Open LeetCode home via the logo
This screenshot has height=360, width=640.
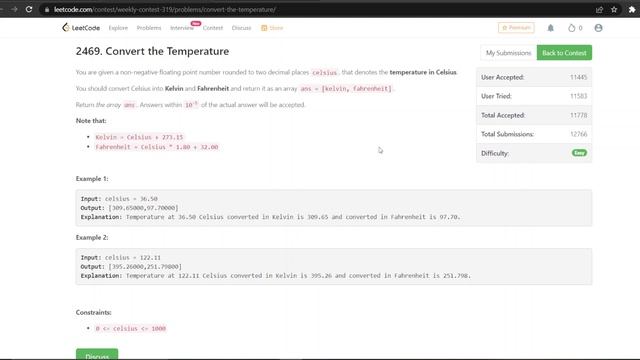81,28
